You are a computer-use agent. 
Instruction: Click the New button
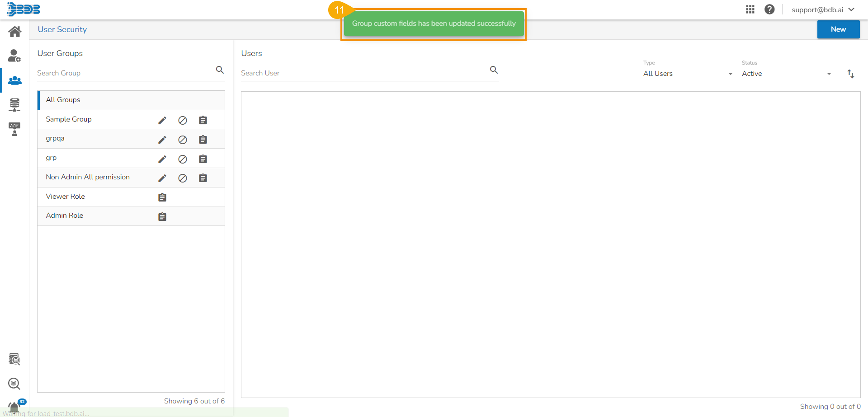pyautogui.click(x=838, y=29)
